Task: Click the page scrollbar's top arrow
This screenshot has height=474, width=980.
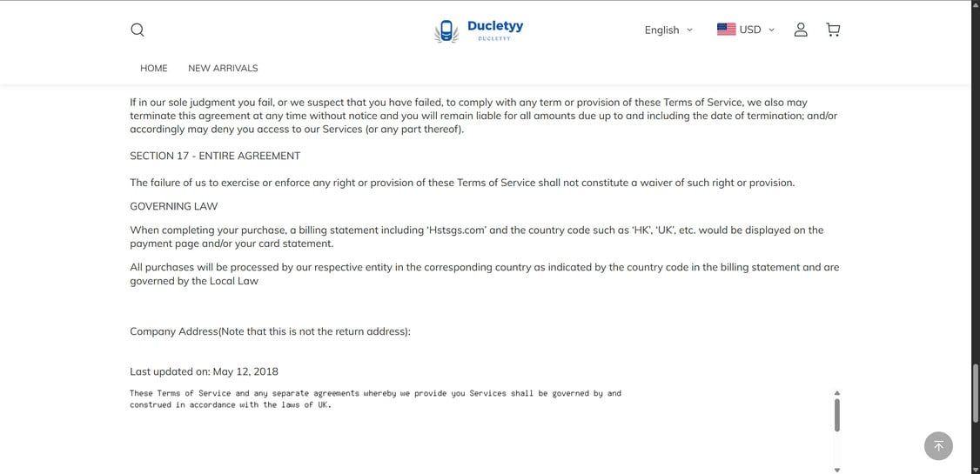Action: (x=975, y=4)
